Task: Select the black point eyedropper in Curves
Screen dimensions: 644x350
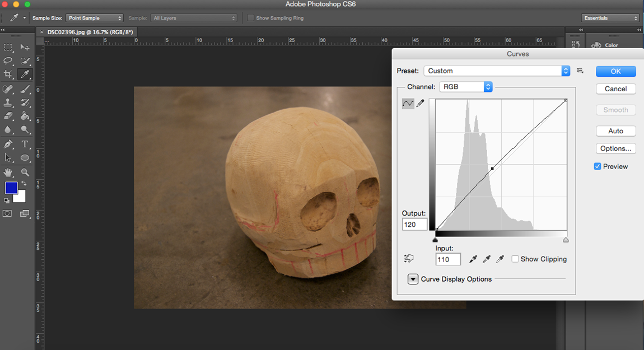Action: 473,259
